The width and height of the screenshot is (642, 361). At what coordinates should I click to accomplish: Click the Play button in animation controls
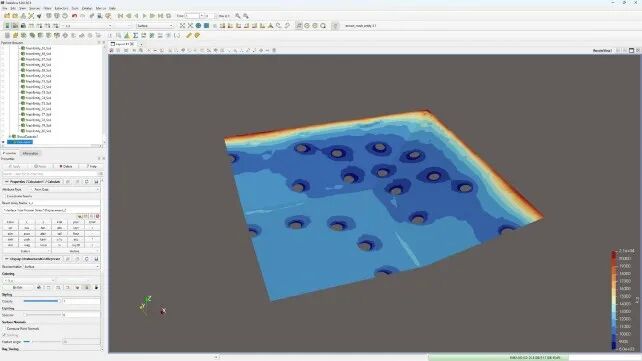click(x=145, y=16)
